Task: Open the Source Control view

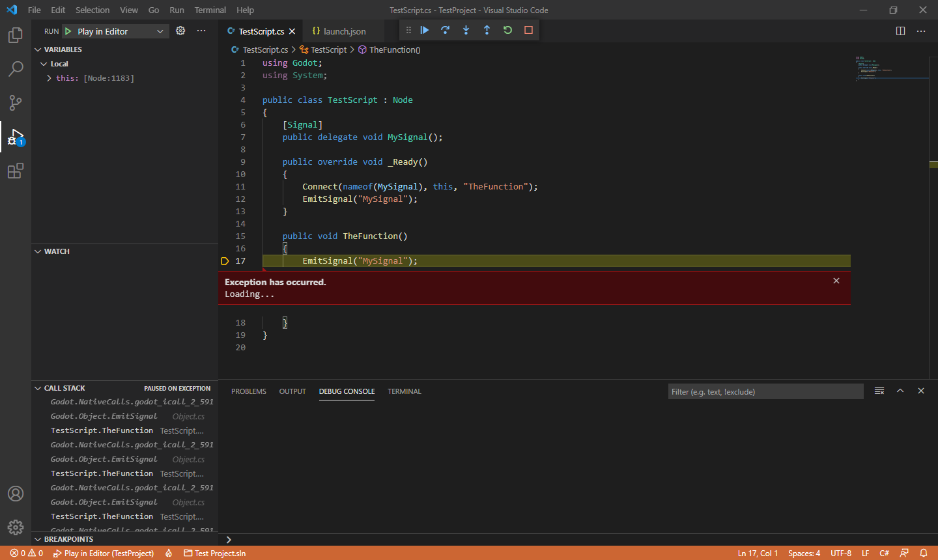Action: click(x=16, y=103)
